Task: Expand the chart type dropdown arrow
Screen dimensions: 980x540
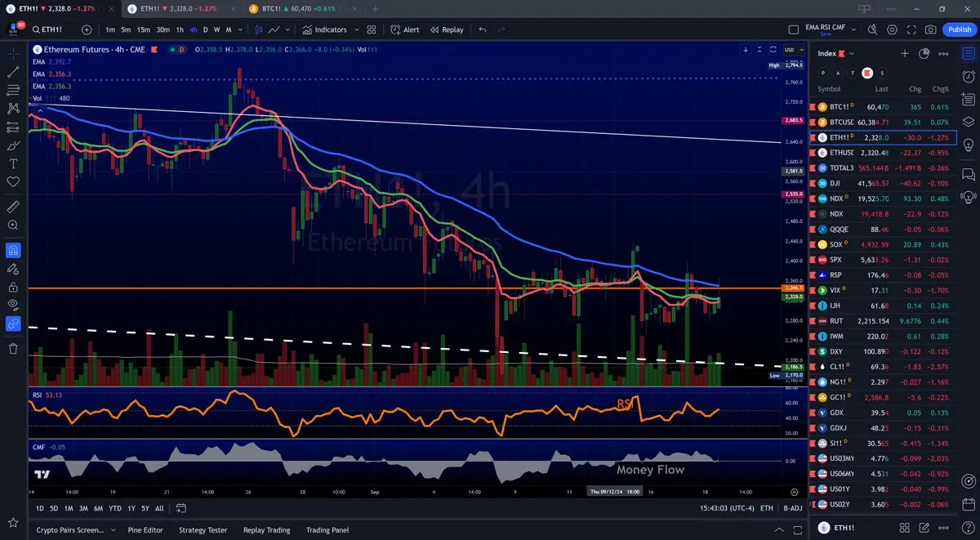Action: pyautogui.click(x=288, y=29)
